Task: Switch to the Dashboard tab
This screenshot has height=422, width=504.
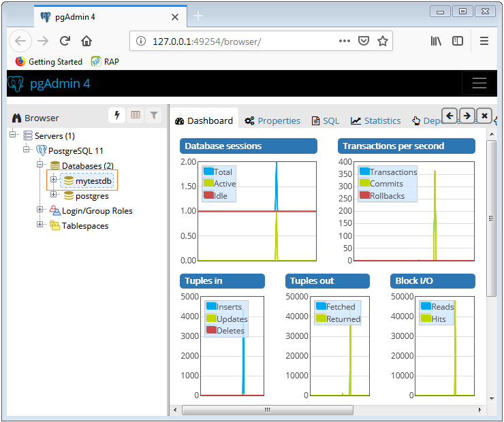Action: [x=204, y=120]
